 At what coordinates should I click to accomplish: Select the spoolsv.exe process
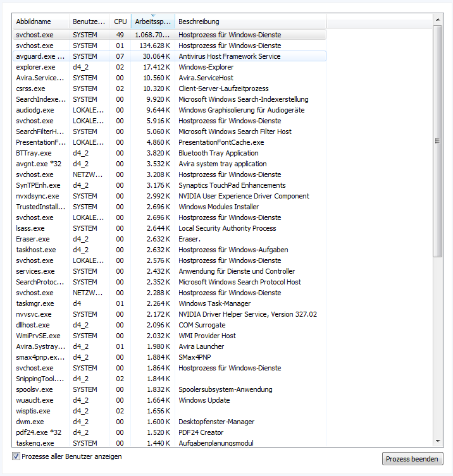click(x=170, y=389)
